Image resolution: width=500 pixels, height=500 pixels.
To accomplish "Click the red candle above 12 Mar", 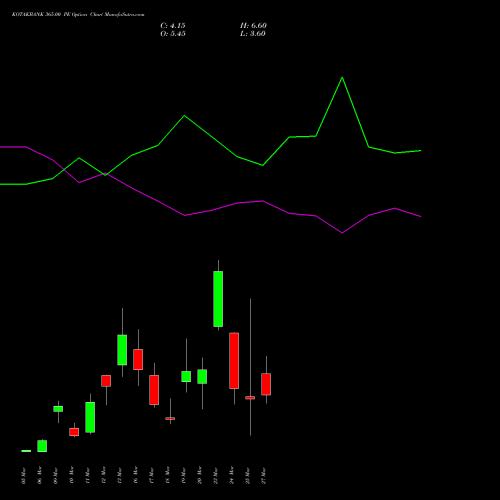I will (x=106, y=381).
